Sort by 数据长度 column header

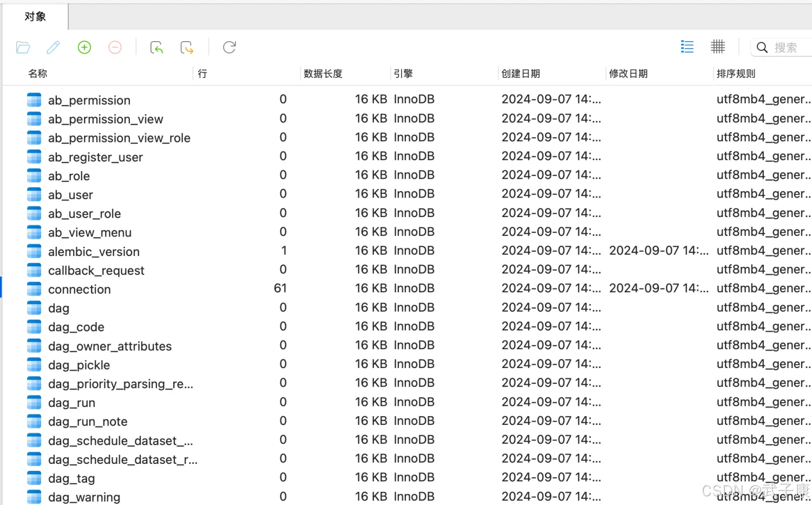tap(323, 74)
